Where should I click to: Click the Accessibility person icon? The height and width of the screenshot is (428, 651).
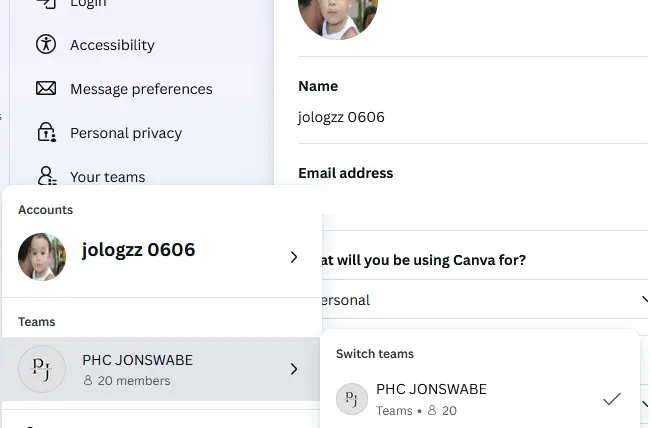pyautogui.click(x=46, y=44)
